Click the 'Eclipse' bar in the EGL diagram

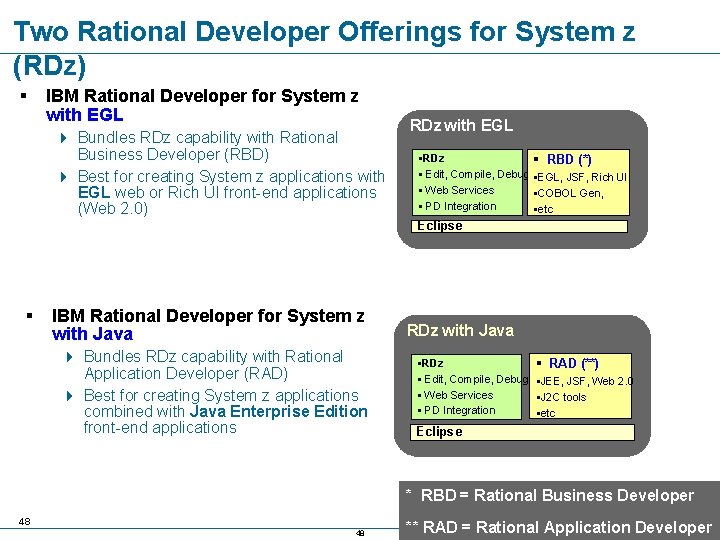[519, 226]
